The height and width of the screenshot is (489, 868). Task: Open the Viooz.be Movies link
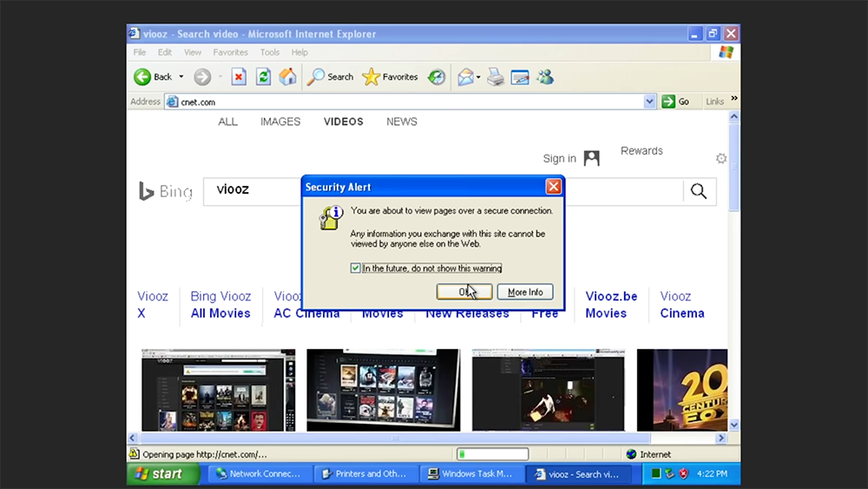coord(611,305)
